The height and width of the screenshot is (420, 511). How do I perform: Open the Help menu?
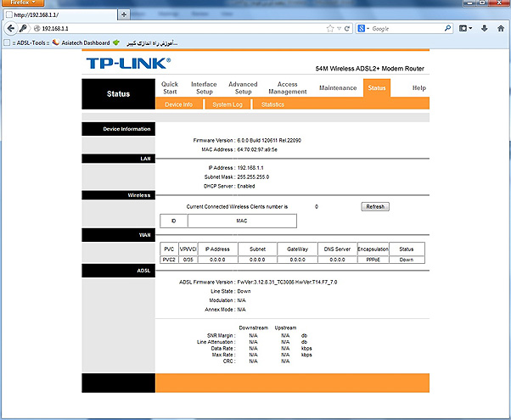(419, 88)
